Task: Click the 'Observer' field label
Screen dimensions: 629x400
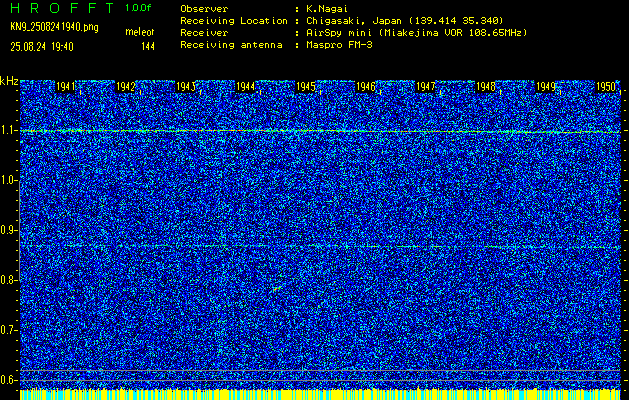Action: pyautogui.click(x=204, y=8)
